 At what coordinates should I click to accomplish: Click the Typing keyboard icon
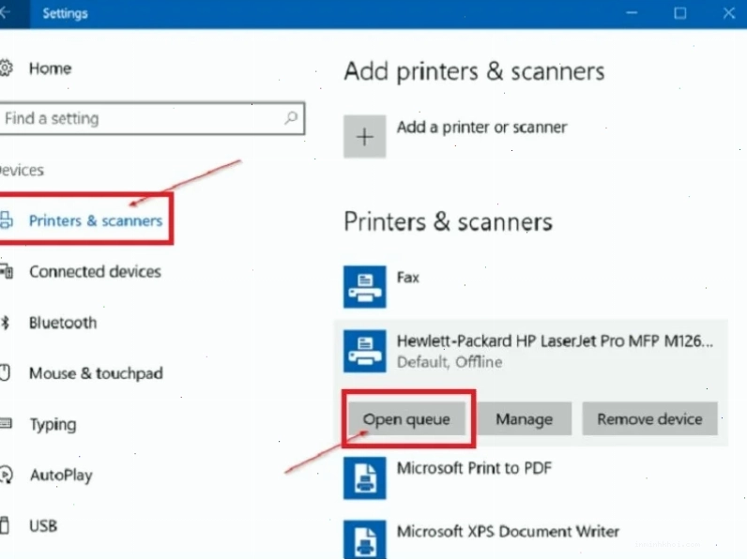6,423
